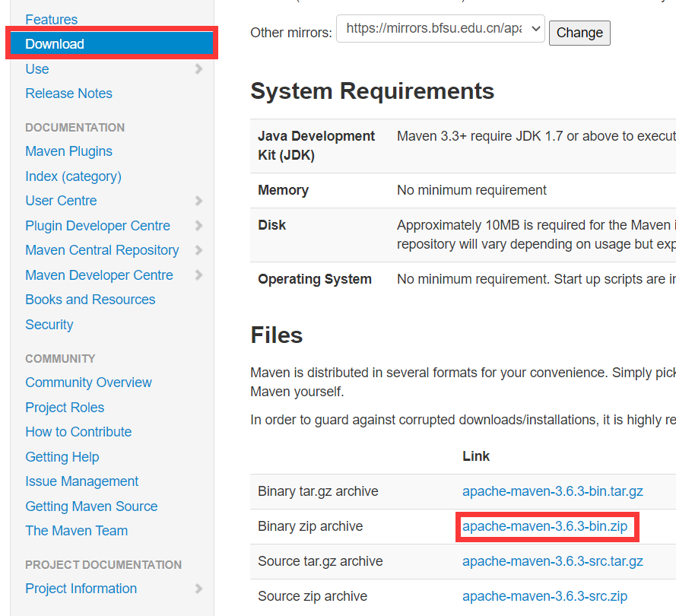676x616 pixels.
Task: Open Getting Help link
Action: [x=62, y=457]
